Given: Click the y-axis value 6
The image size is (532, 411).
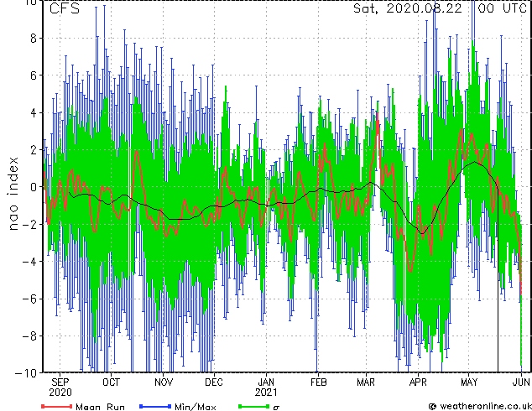Looking at the screenshot, I should click(x=34, y=75).
